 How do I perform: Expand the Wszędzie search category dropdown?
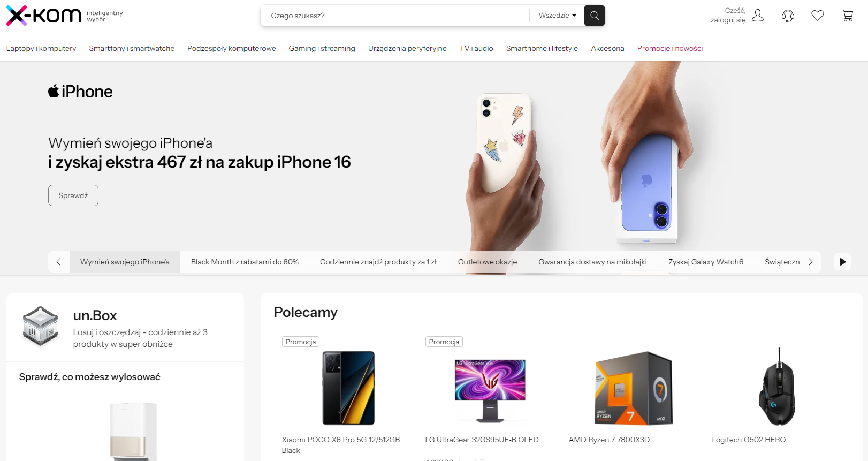557,16
